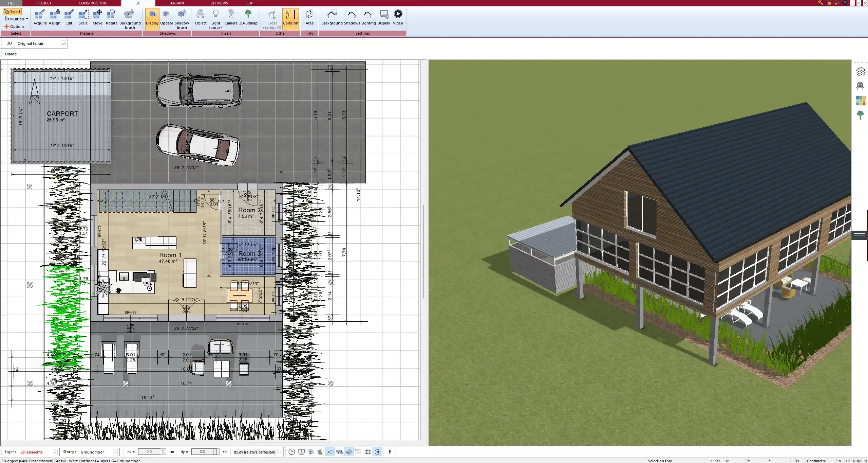Viewport: 868px width, 463px height.
Task: Open the furniture catalog in the right sidebar
Action: 861,86
